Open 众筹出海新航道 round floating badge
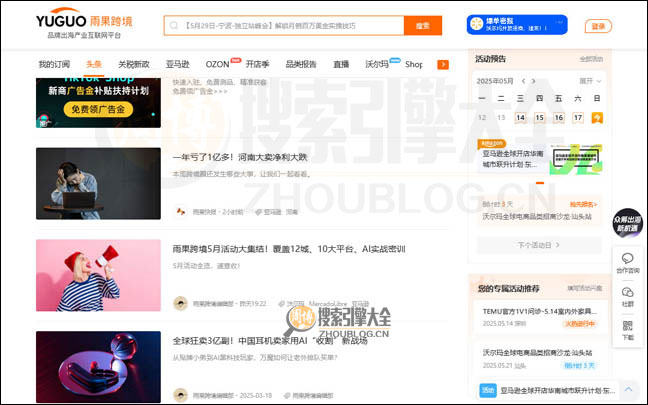The height and width of the screenshot is (405, 648). (x=627, y=224)
